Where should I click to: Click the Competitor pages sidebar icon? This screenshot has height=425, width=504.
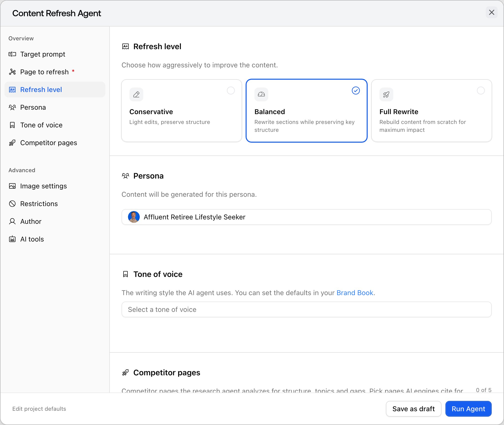click(12, 143)
